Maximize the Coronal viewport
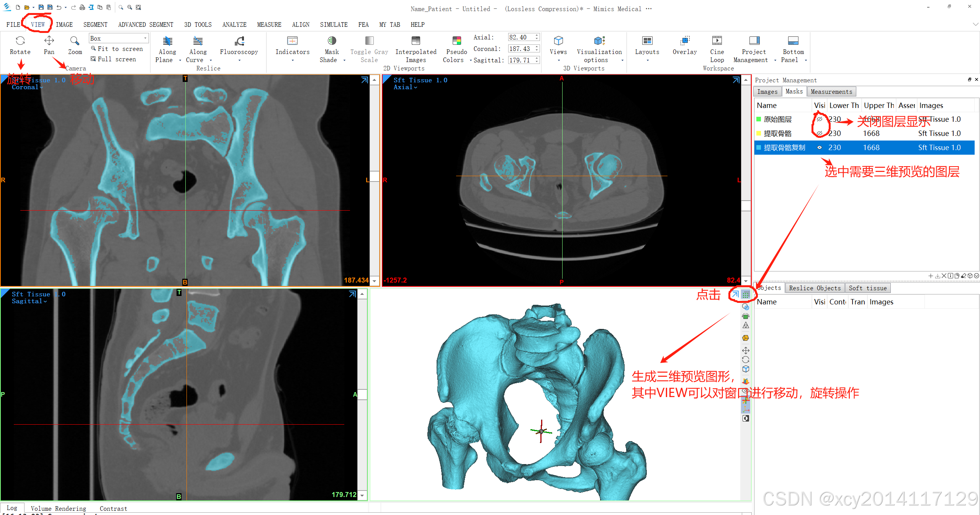Screen dimensions: 980x515 [365, 80]
